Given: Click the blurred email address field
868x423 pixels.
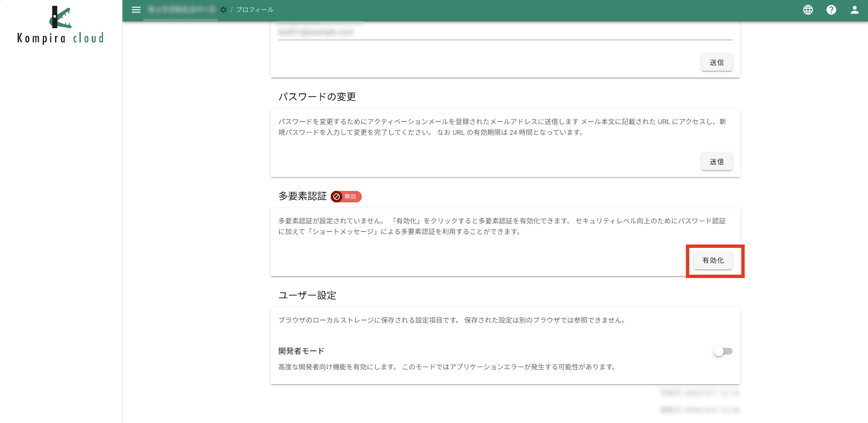Looking at the screenshot, I should click(505, 32).
